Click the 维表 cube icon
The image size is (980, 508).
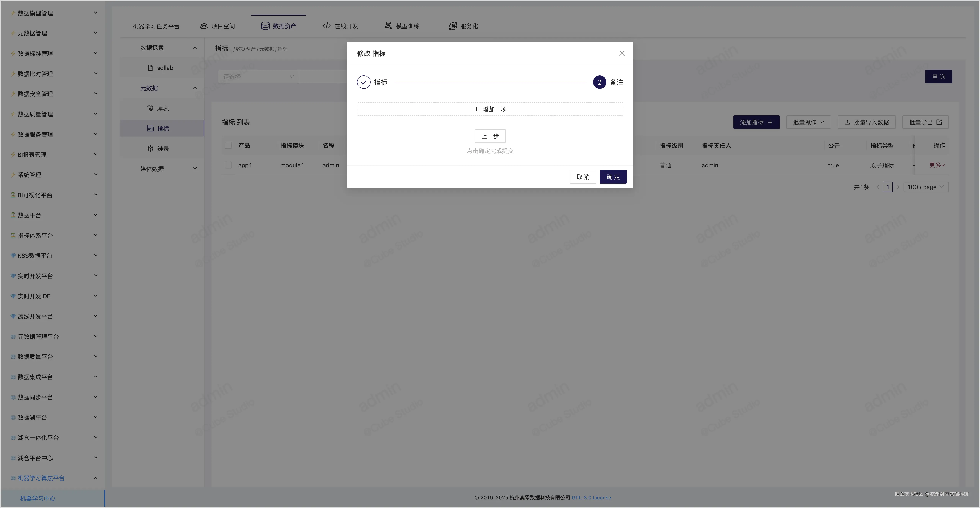(x=150, y=149)
